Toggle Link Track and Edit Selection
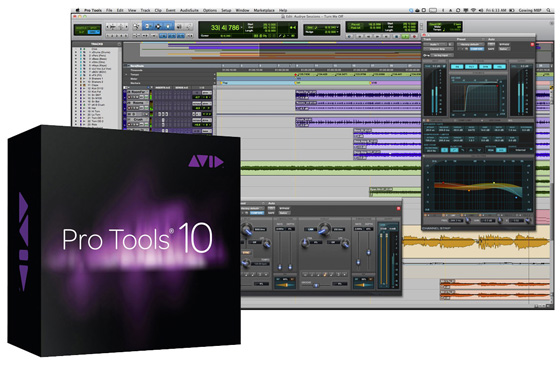560x365 pixels. 181,36
